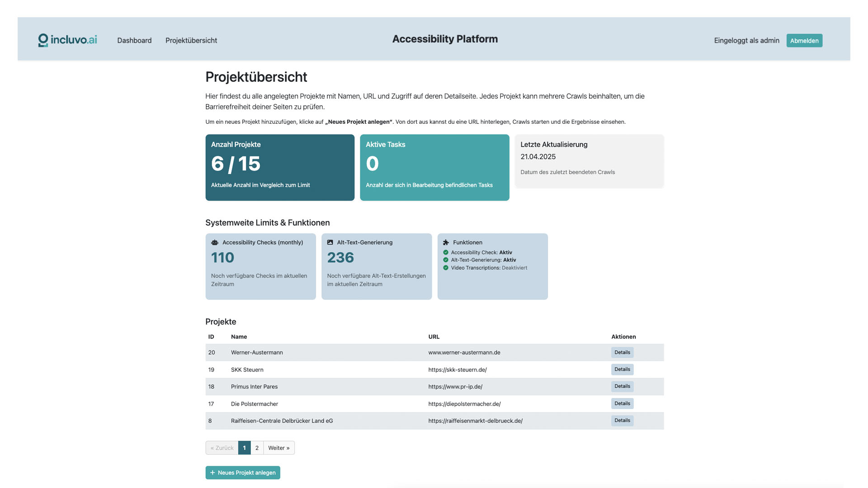Open Details for SKK Steuern
Image resolution: width=868 pixels, height=488 pixels.
[x=622, y=369]
